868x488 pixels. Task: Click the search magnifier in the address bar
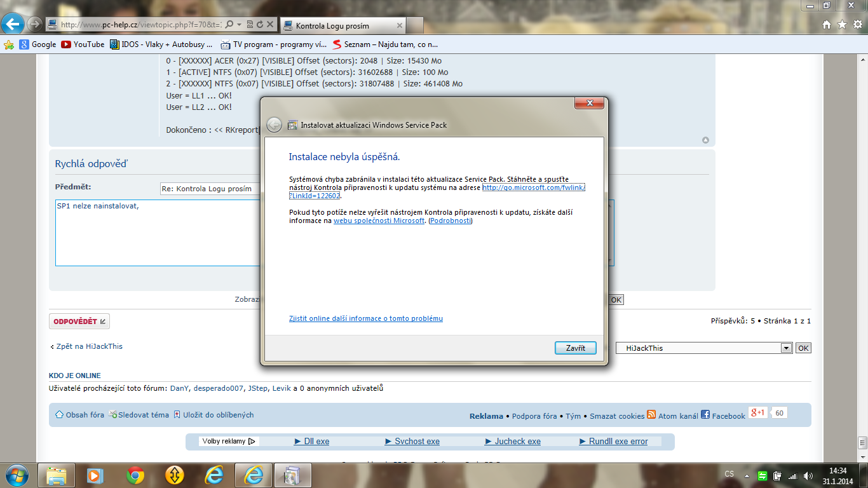pos(229,25)
